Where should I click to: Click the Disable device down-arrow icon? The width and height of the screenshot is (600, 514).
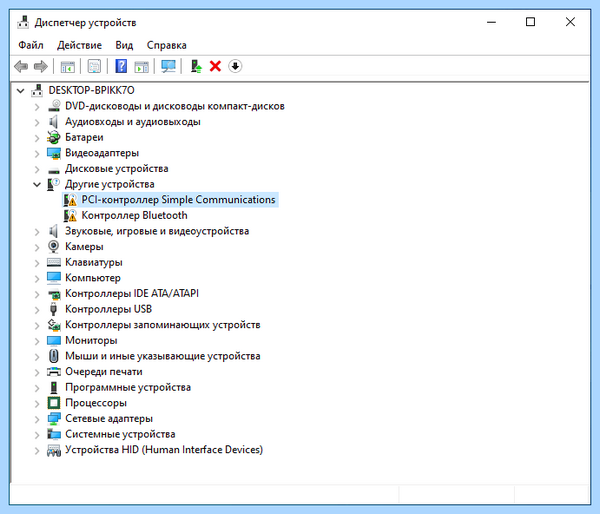pos(235,66)
